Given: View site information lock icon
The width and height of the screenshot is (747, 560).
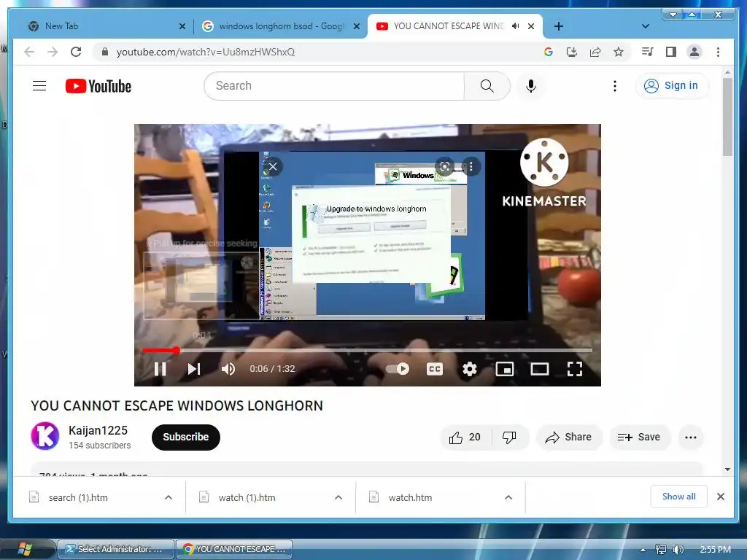Looking at the screenshot, I should click(x=105, y=52).
